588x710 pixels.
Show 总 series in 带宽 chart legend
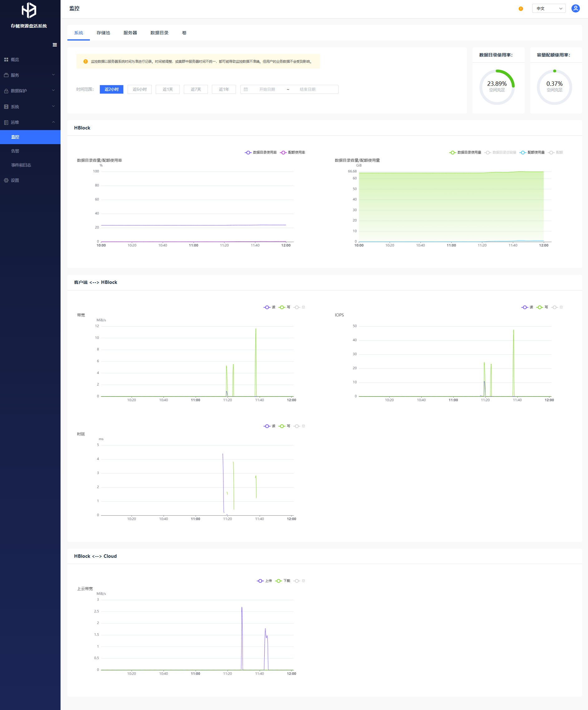click(x=299, y=307)
